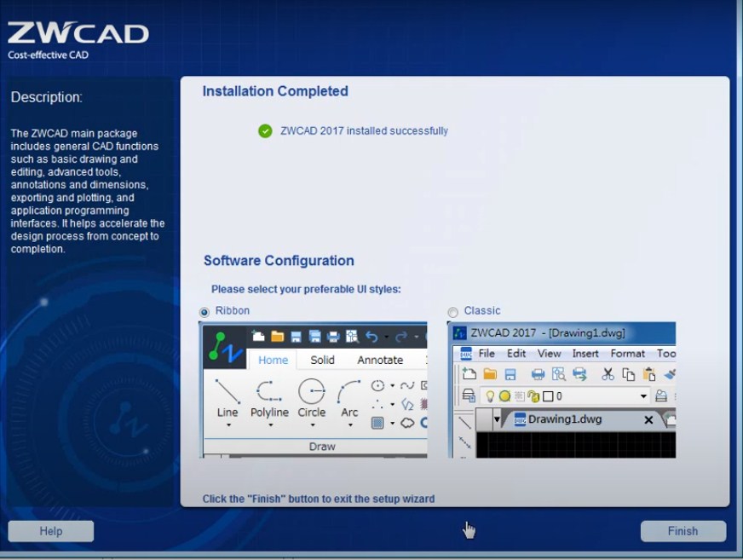Image resolution: width=743 pixels, height=560 pixels.
Task: Open Annotate tab in Ribbon preview
Action: tap(380, 360)
